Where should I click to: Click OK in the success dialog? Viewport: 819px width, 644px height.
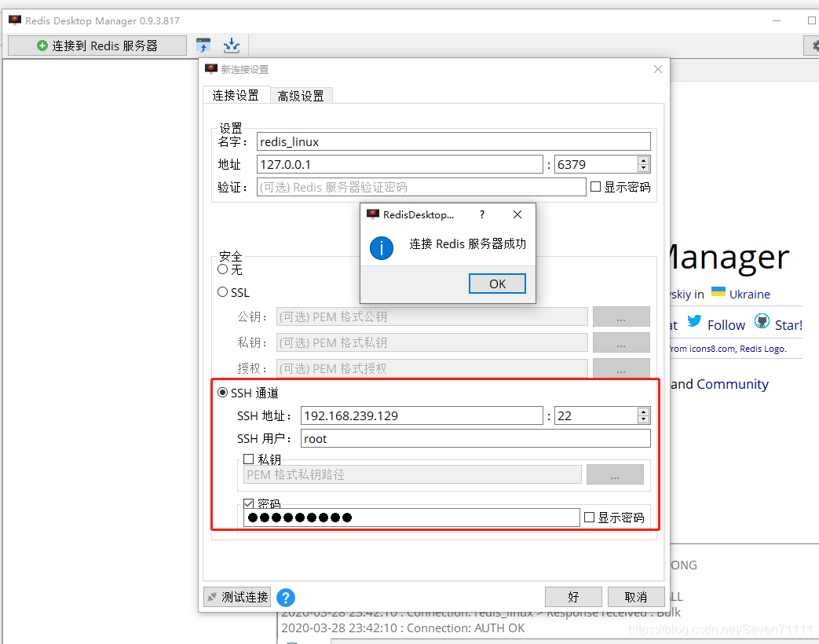click(x=497, y=284)
